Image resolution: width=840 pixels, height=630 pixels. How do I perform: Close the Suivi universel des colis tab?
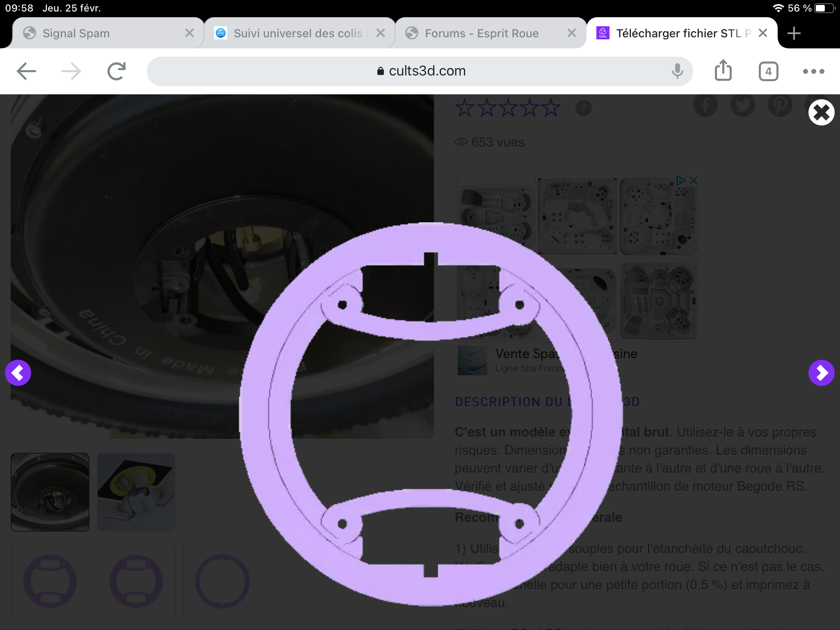click(x=381, y=33)
